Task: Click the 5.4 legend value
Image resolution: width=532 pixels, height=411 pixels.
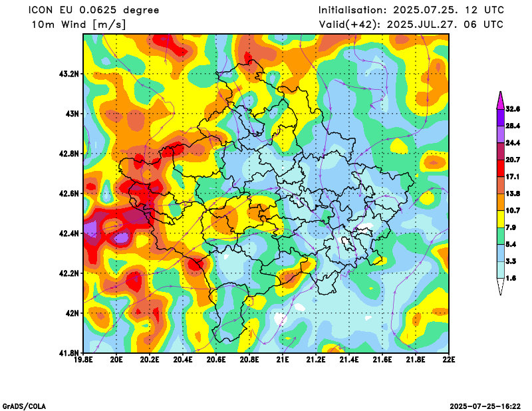Action: [511, 244]
